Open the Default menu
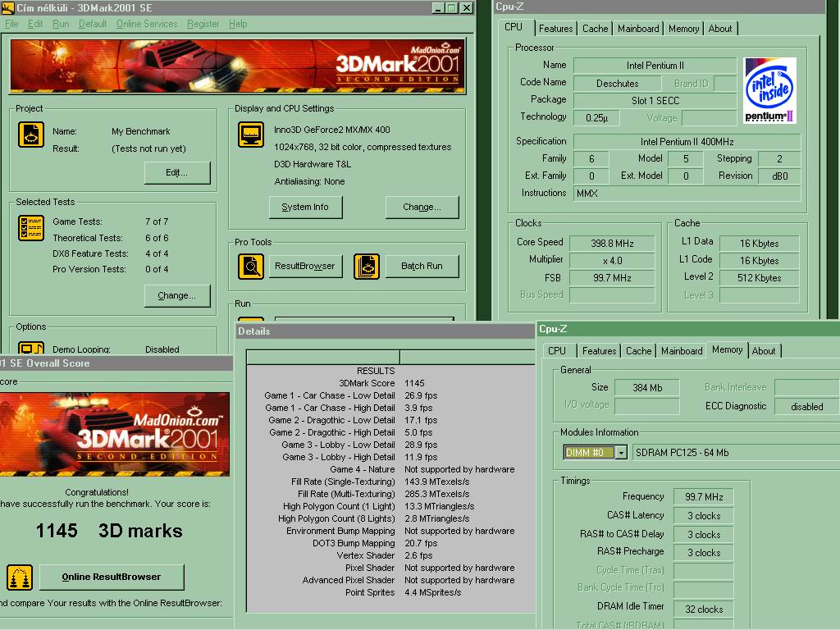 [x=93, y=24]
